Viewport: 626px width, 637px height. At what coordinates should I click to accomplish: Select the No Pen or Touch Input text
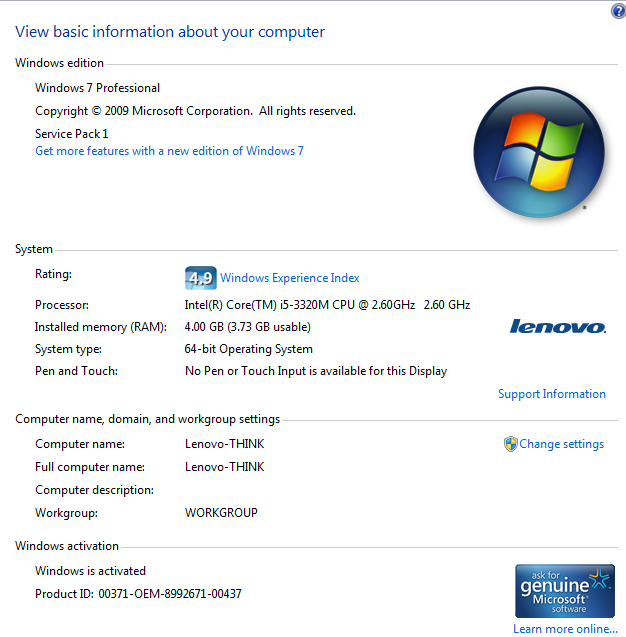click(x=316, y=371)
